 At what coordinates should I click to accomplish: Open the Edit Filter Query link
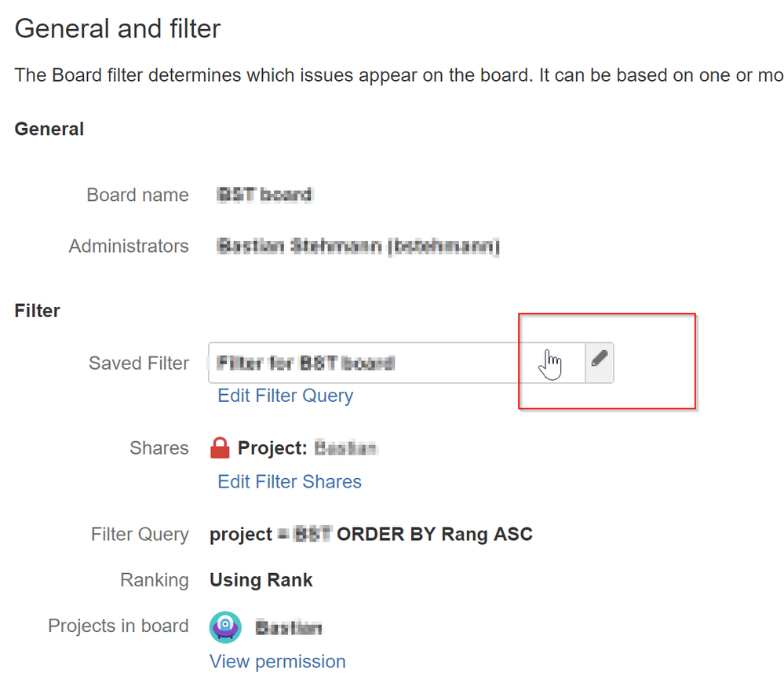point(284,396)
